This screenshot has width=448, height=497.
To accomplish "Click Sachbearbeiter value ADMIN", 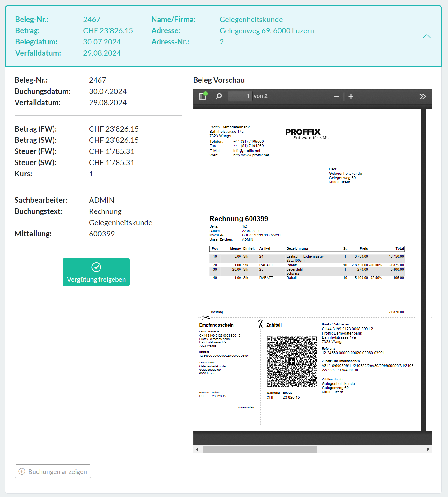I will click(101, 200).
